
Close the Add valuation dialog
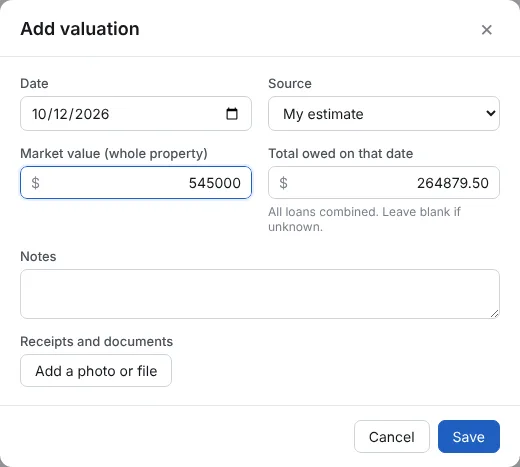tap(487, 30)
